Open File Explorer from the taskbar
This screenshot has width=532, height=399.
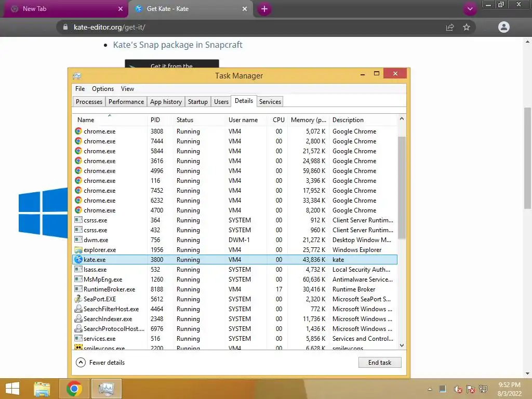pyautogui.click(x=42, y=389)
